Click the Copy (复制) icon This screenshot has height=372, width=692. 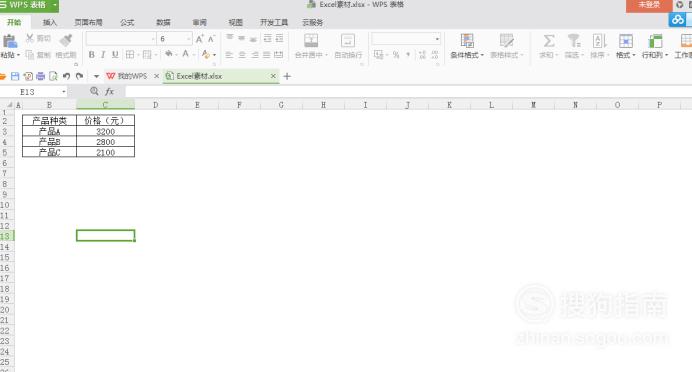(30, 55)
